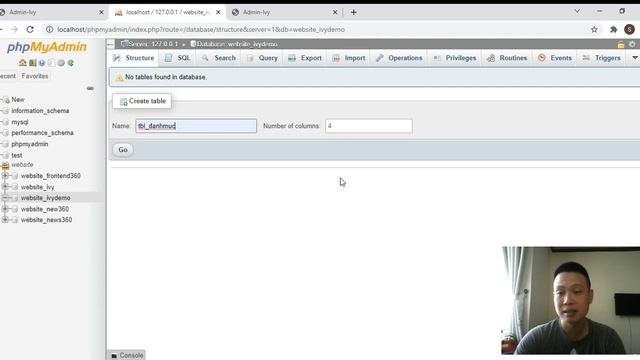Open the Recent navigation tab
Viewport: 640px width, 360px height.
tap(8, 76)
